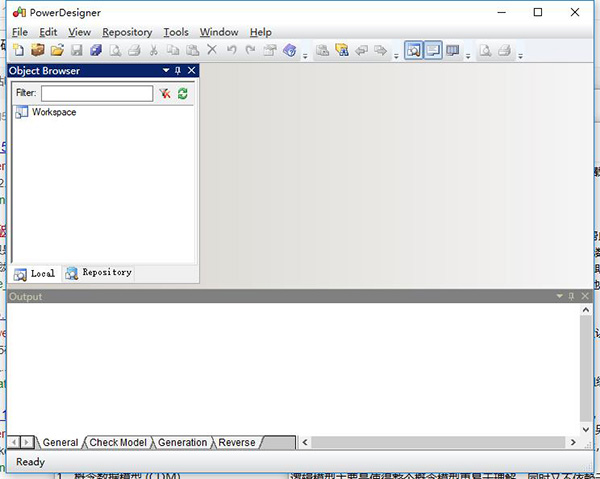
Task: Switch to the Local browser tab
Action: coord(35,274)
